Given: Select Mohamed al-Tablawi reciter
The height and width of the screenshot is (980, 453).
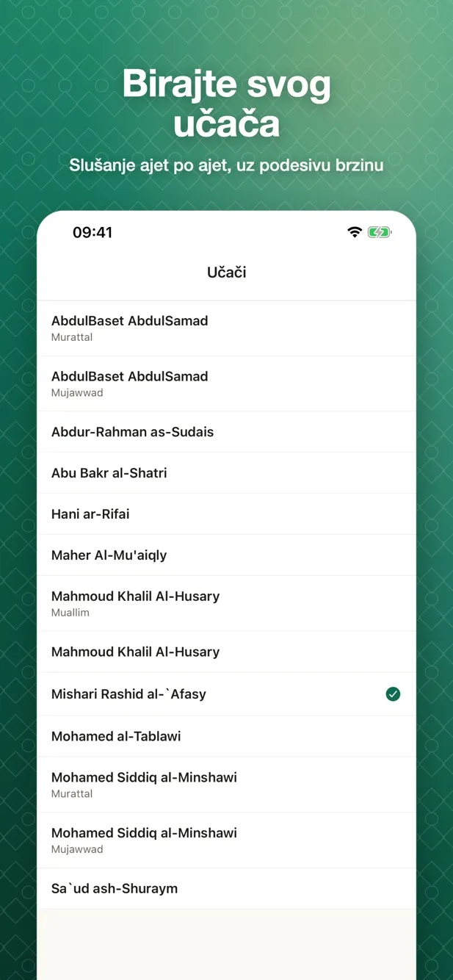Looking at the screenshot, I should [226, 736].
